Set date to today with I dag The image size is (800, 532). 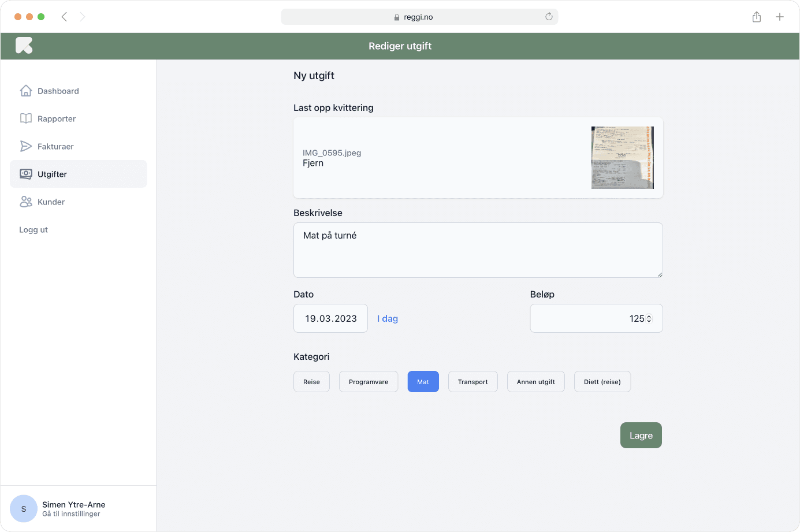click(x=388, y=319)
